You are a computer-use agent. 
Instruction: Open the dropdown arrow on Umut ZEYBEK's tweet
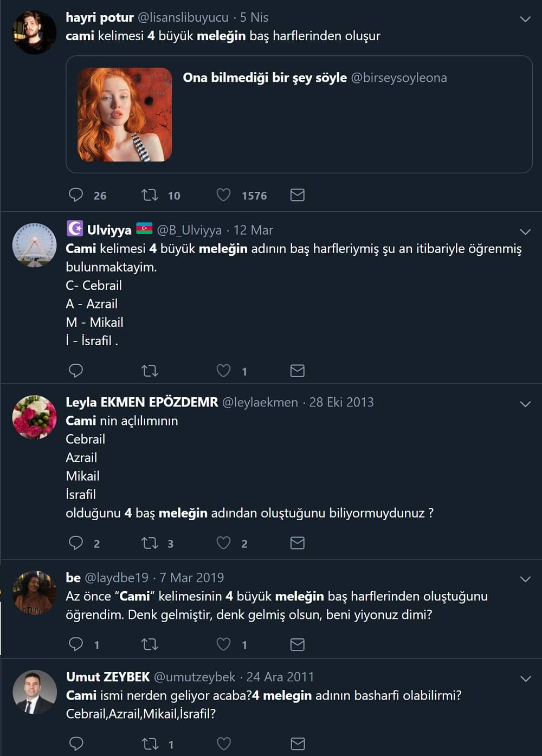click(525, 679)
